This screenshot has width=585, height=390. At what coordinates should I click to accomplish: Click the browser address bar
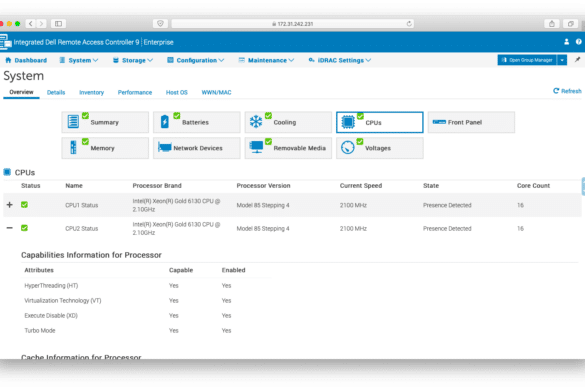click(x=292, y=24)
